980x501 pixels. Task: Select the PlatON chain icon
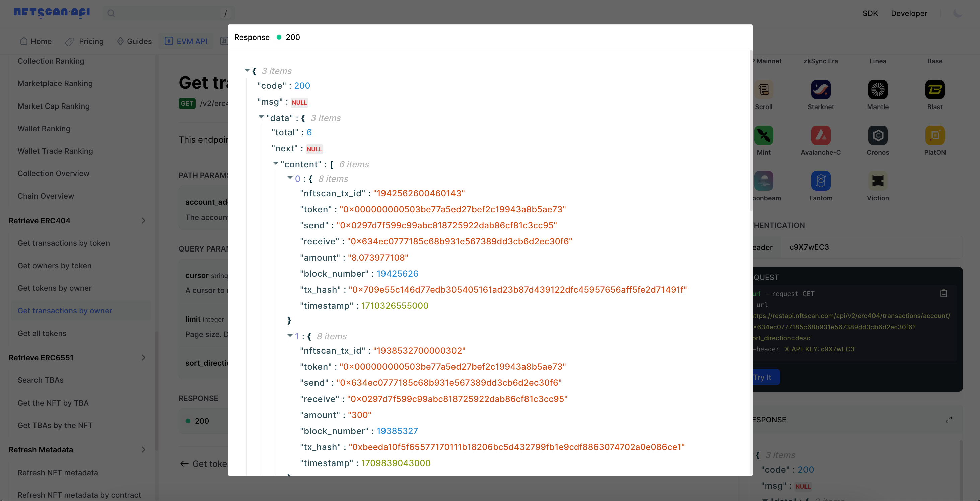(x=935, y=135)
